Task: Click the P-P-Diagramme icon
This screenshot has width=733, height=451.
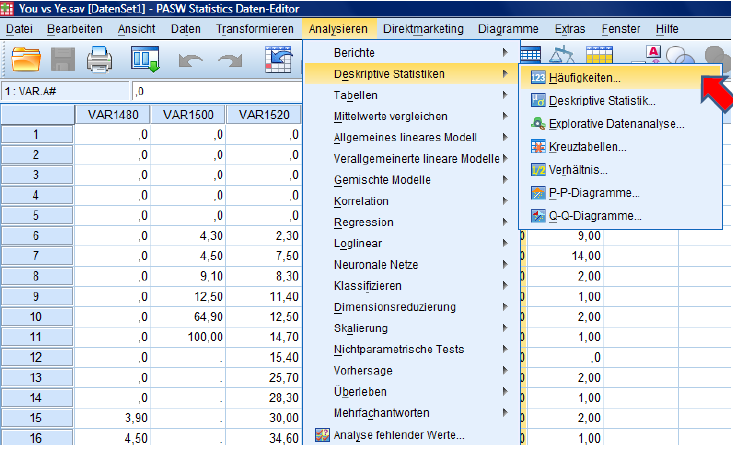Action: click(x=538, y=193)
